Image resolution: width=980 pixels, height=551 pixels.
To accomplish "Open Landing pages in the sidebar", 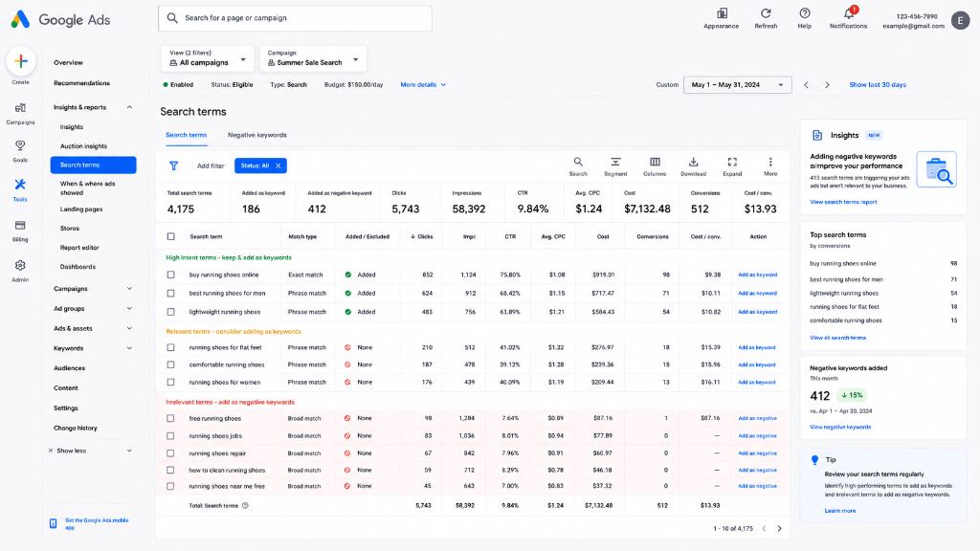I will 81,209.
